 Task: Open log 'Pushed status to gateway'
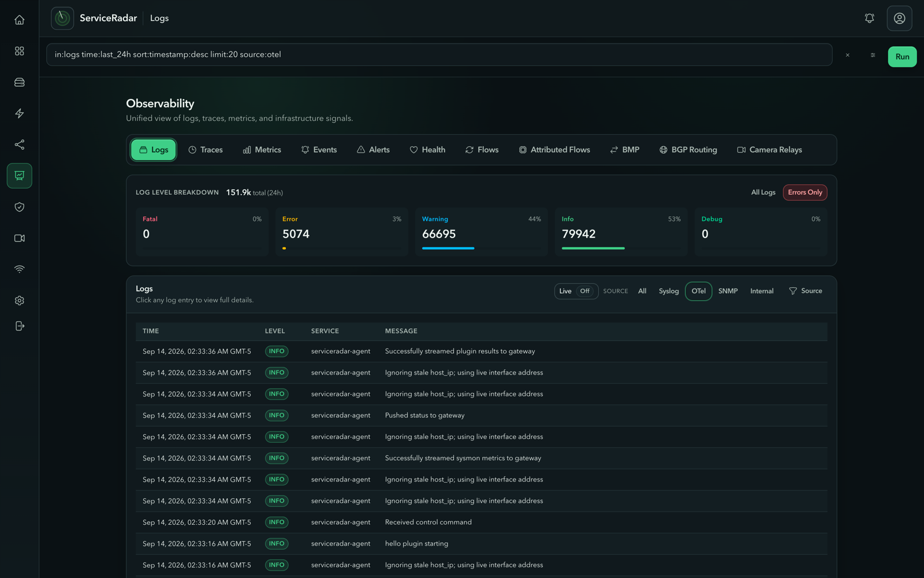(x=482, y=416)
